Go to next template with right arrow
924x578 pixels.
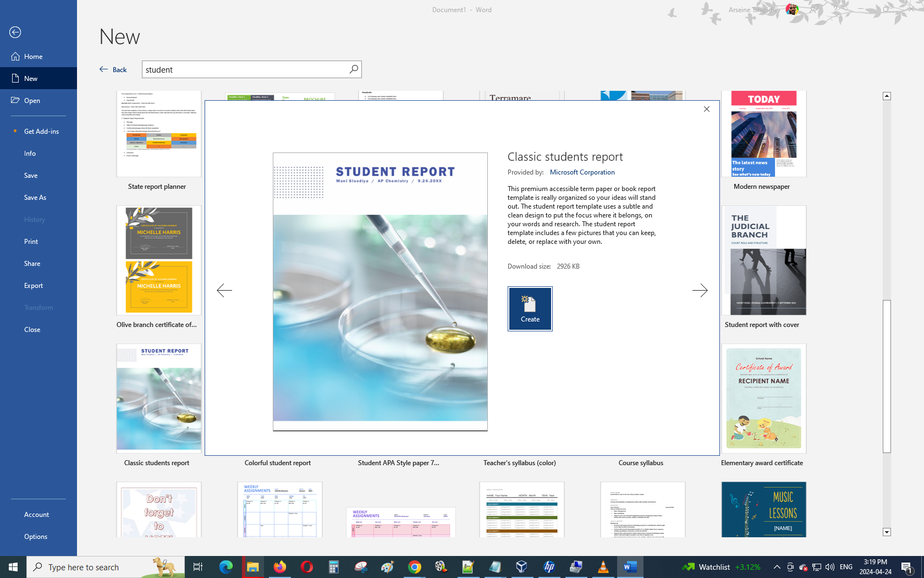point(700,290)
